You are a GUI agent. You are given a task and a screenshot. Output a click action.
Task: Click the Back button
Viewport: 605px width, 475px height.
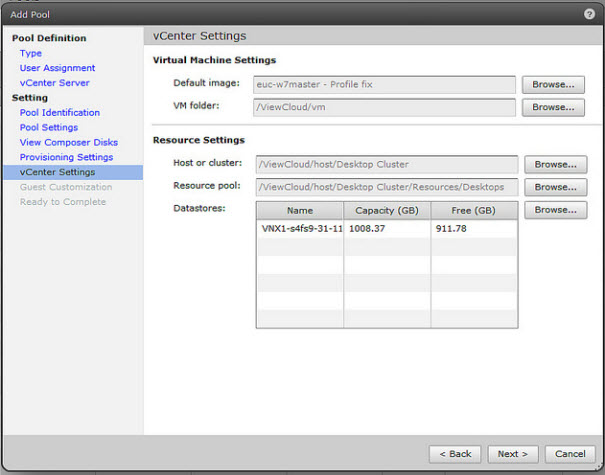pos(455,454)
